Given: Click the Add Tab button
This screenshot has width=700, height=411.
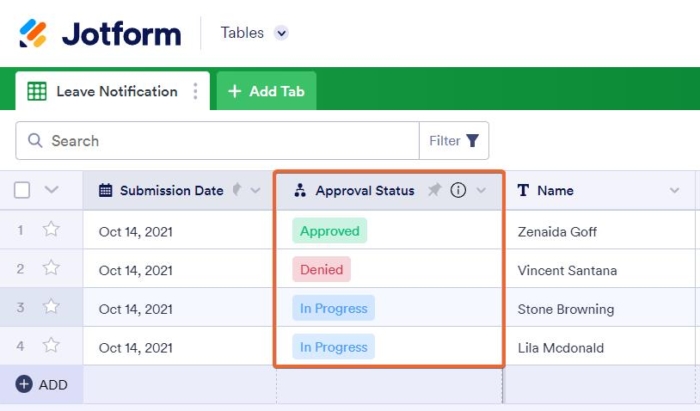Looking at the screenshot, I should [x=266, y=91].
